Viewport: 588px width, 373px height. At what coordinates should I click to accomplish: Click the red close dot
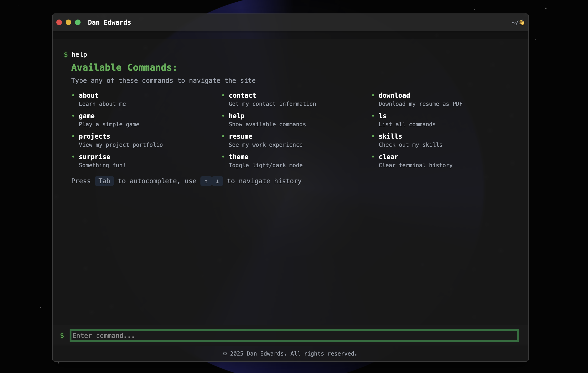tap(59, 23)
